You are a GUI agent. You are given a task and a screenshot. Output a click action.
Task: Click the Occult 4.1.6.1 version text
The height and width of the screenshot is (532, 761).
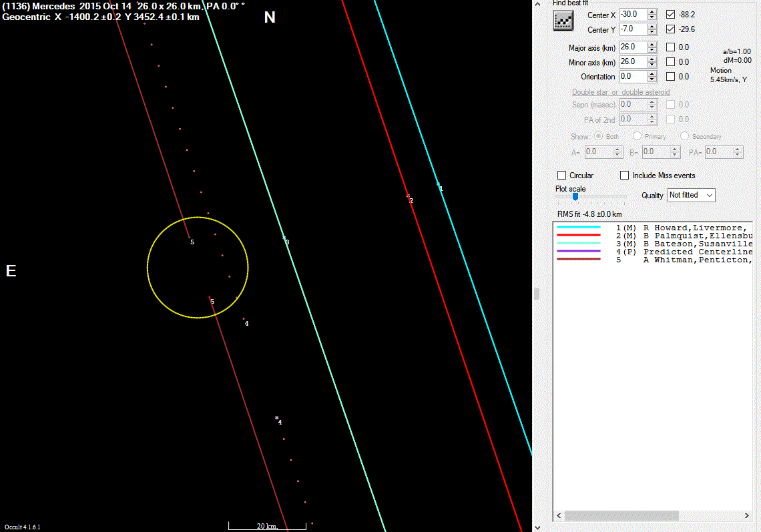tap(22, 527)
